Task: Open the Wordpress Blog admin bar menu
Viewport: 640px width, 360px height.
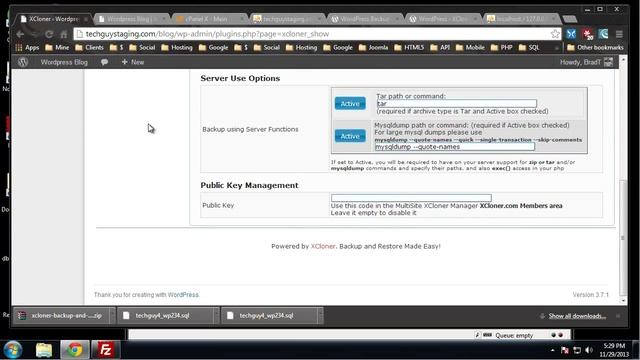Action: [64, 62]
